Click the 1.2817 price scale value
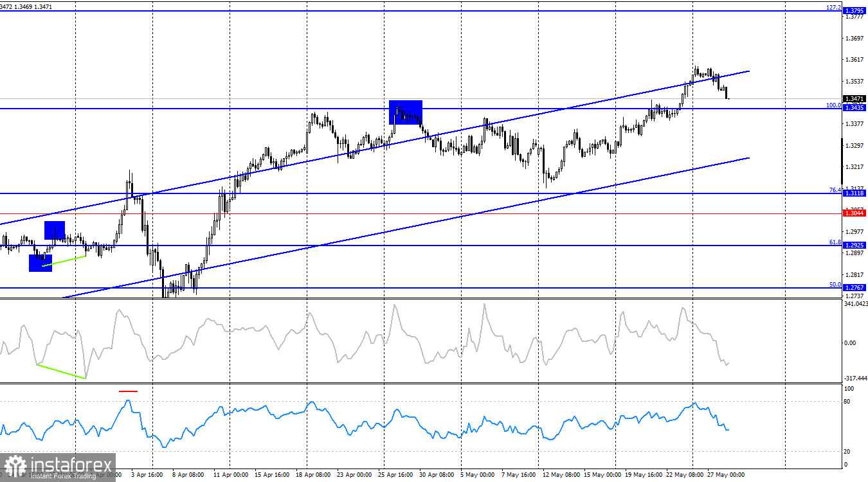 pos(854,274)
